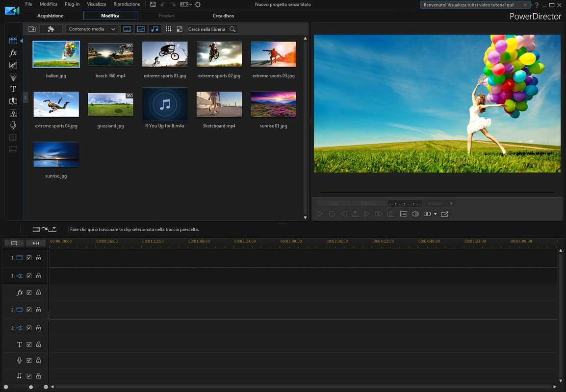Take a snapshot with camera icon

pyautogui.click(x=391, y=214)
